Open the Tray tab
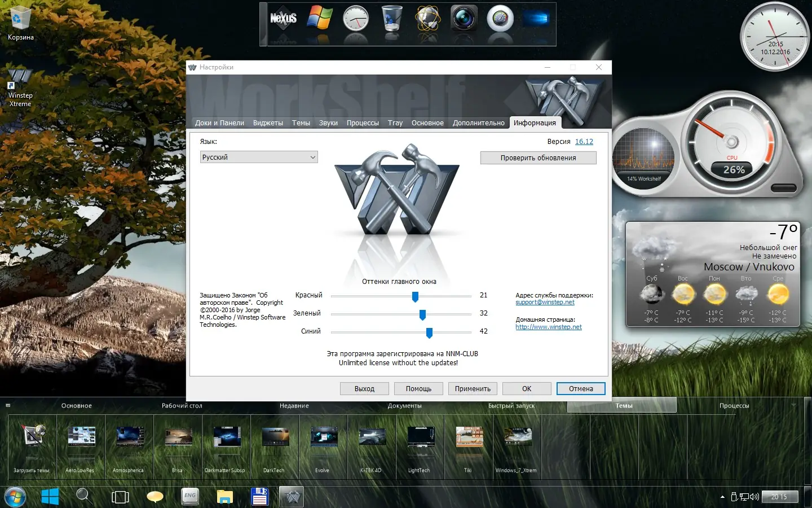812x508 pixels. point(395,123)
